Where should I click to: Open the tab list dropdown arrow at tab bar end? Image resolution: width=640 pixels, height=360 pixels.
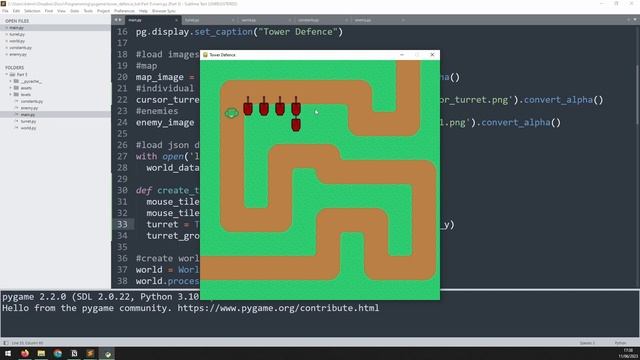pyautogui.click(x=635, y=20)
